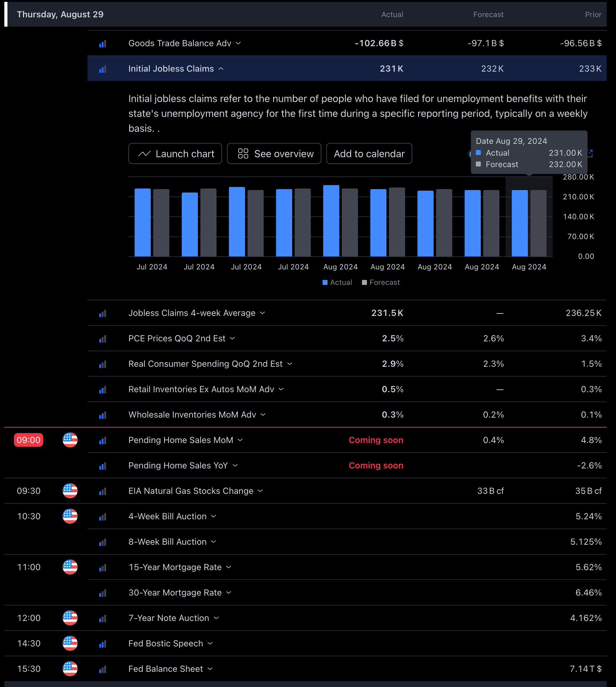Click importance icon beside Fed Balance Sheet

coord(103,669)
